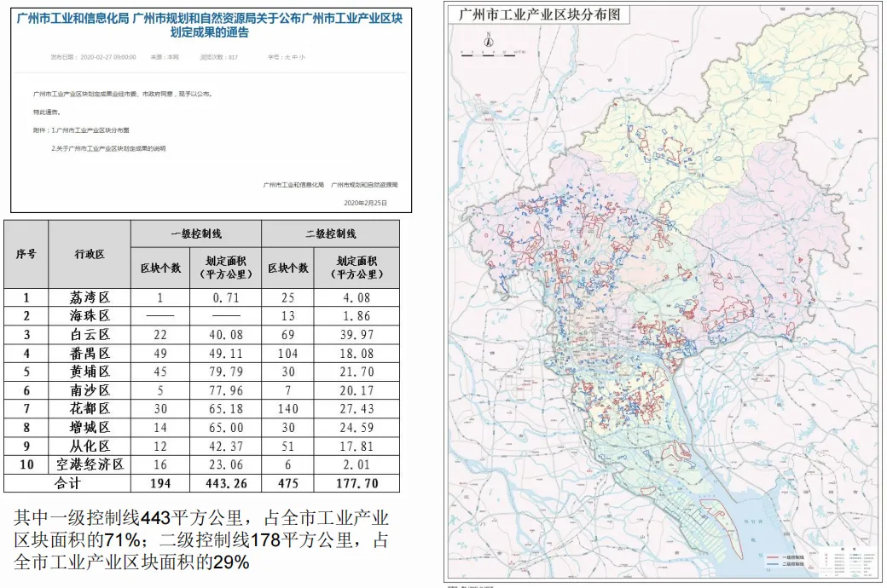Click the source label 来源:本网
887x588 pixels.
coord(165,57)
